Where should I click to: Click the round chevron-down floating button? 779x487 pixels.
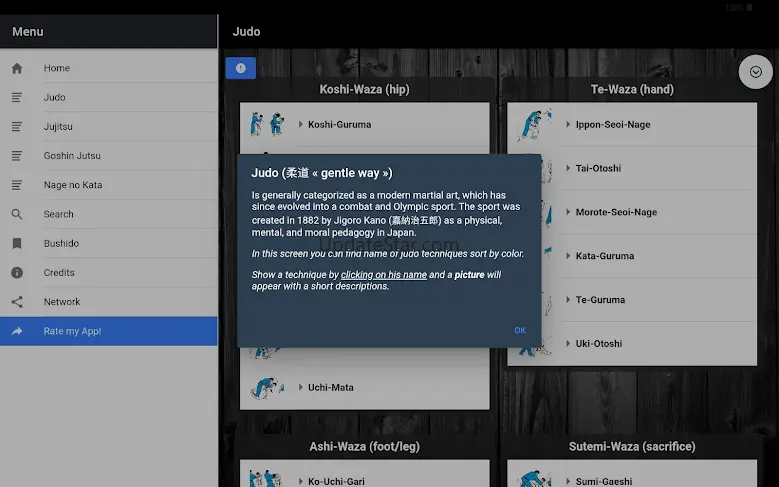(x=755, y=72)
